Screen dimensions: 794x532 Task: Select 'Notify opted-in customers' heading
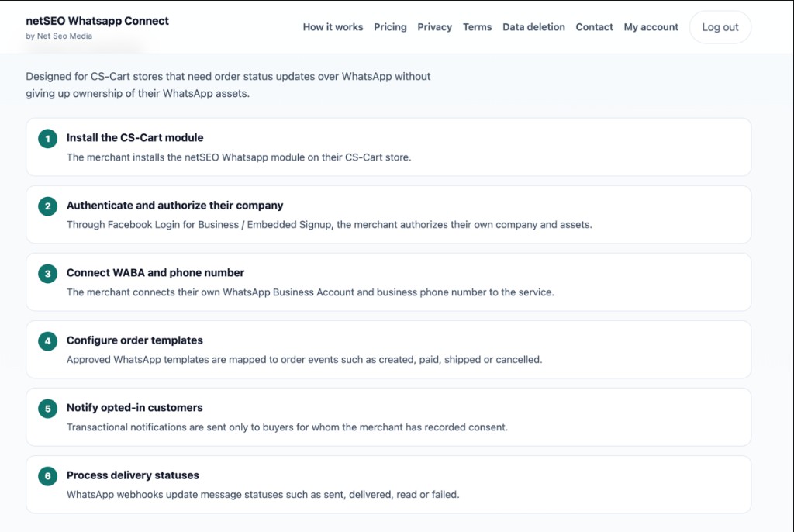click(x=135, y=407)
